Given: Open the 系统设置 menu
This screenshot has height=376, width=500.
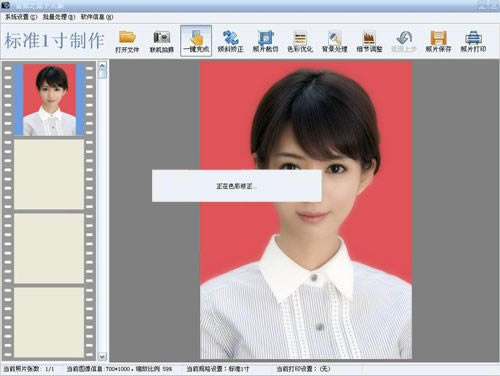Looking at the screenshot, I should (x=21, y=17).
